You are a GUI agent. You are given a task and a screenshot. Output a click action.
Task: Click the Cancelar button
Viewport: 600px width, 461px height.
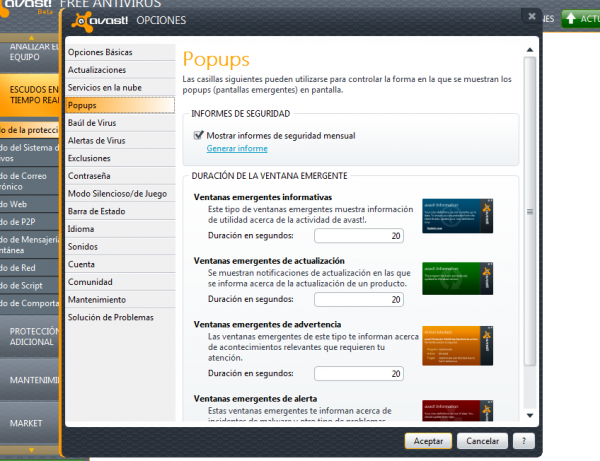click(x=482, y=441)
